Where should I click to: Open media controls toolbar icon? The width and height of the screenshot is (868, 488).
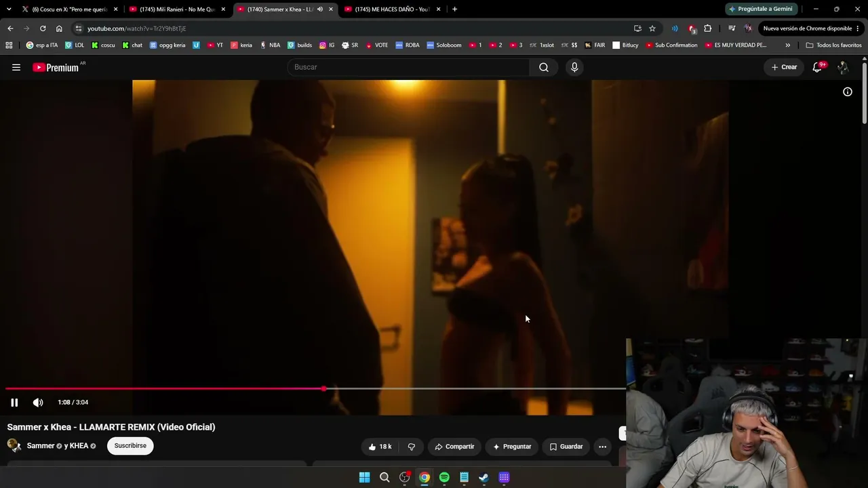(x=732, y=28)
